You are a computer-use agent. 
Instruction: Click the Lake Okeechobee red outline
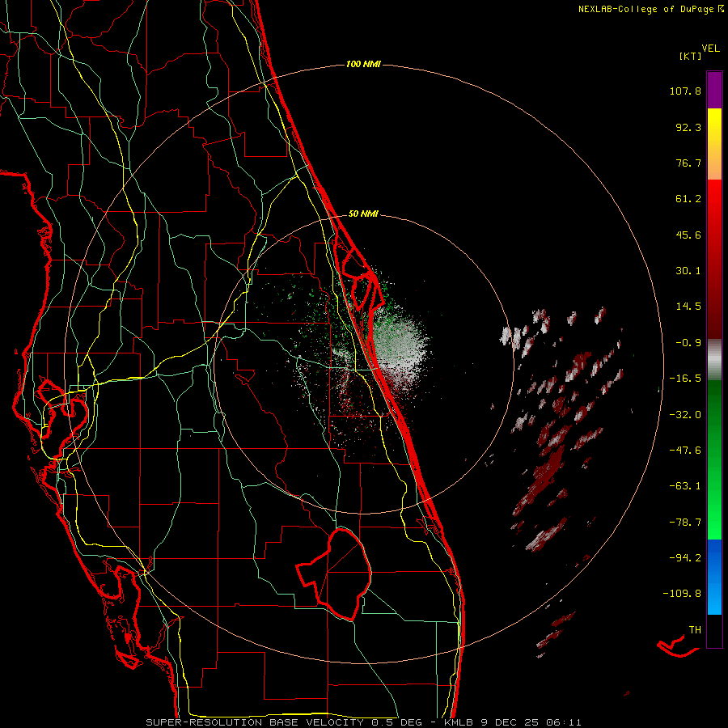point(335,574)
